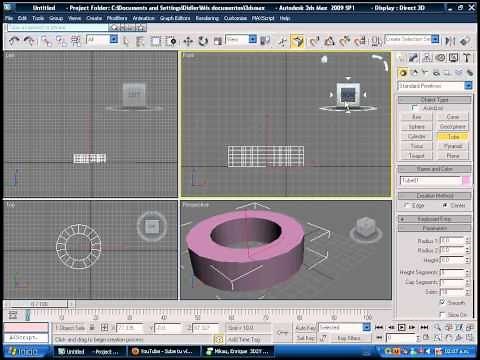Click the Box primitive button

click(416, 117)
